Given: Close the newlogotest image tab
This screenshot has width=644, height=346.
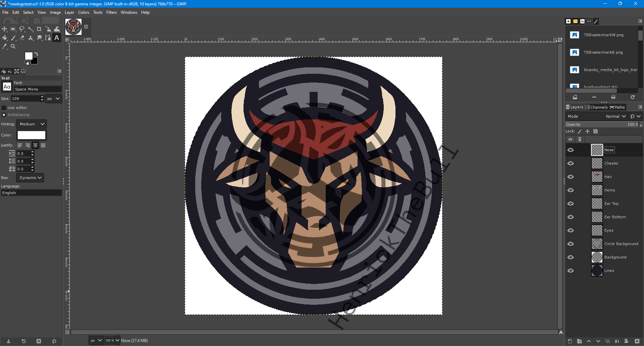Looking at the screenshot, I should (x=86, y=27).
